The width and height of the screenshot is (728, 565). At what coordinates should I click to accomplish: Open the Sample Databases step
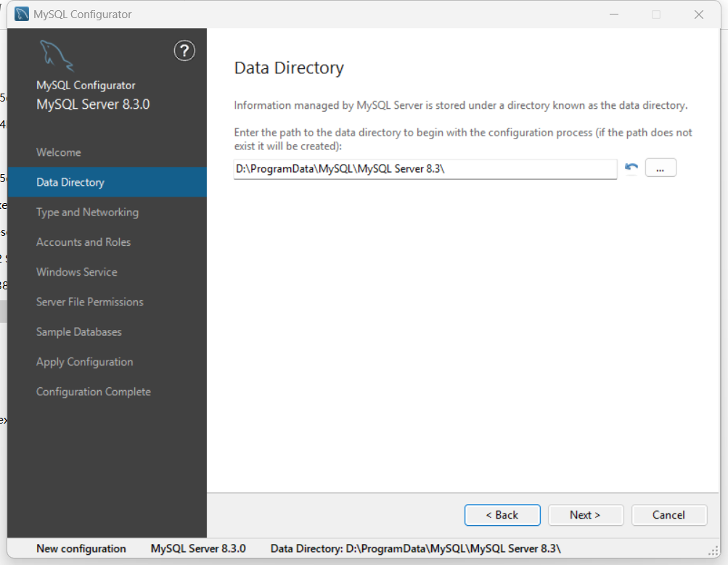pos(107,331)
